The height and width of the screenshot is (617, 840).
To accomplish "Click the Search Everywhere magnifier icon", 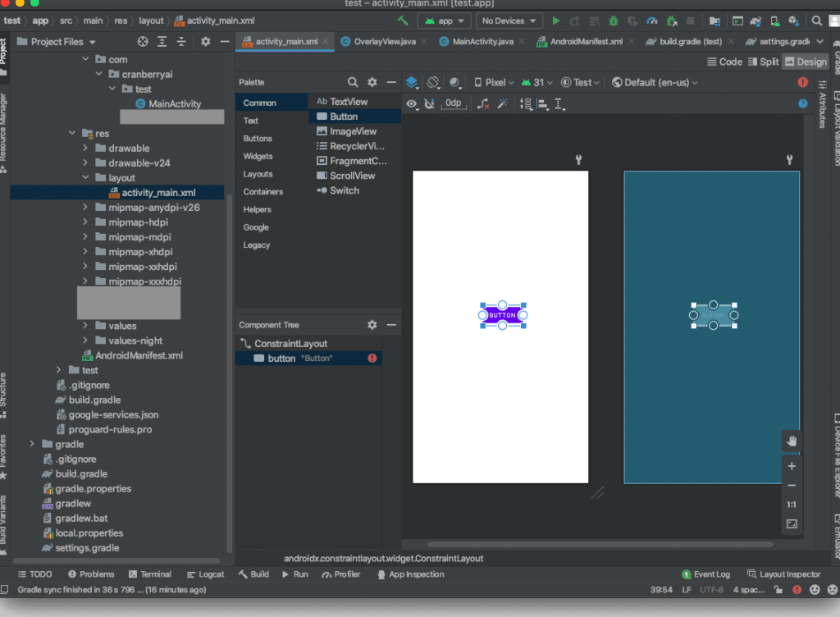I will (816, 21).
